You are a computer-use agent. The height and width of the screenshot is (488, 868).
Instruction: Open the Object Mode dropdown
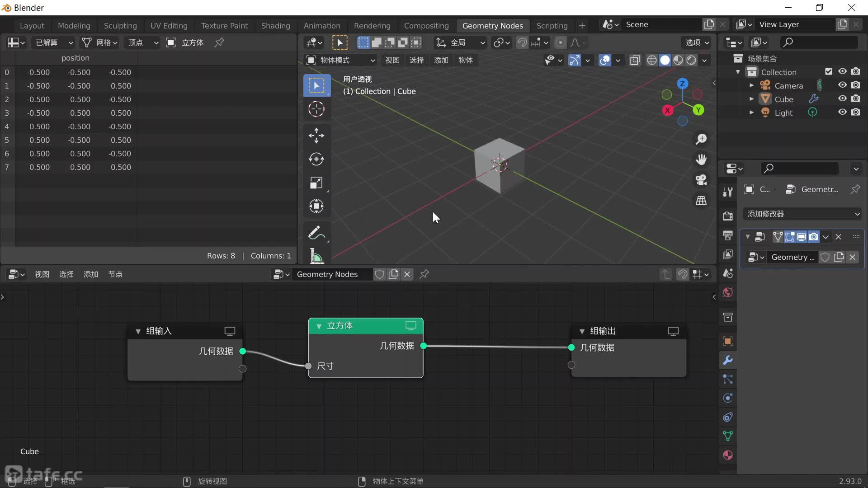[340, 60]
